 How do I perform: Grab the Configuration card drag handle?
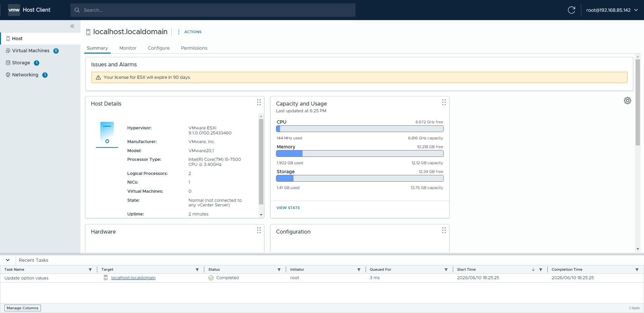click(x=444, y=230)
